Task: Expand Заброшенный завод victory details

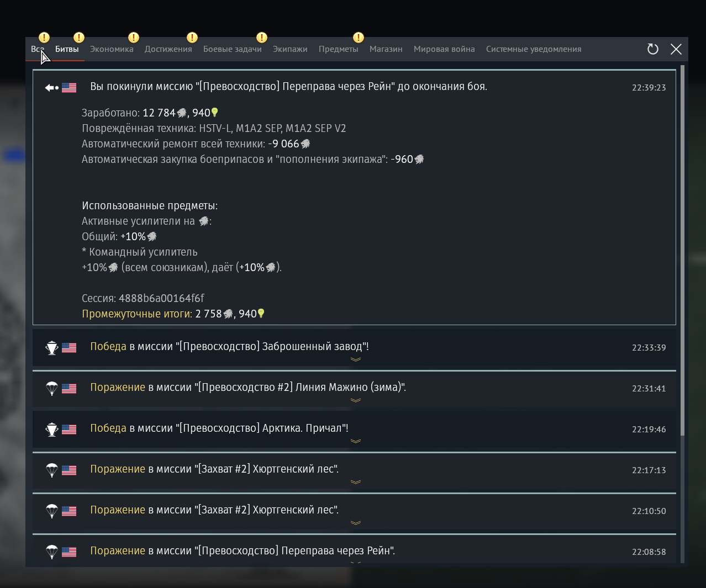Action: pyautogui.click(x=356, y=359)
